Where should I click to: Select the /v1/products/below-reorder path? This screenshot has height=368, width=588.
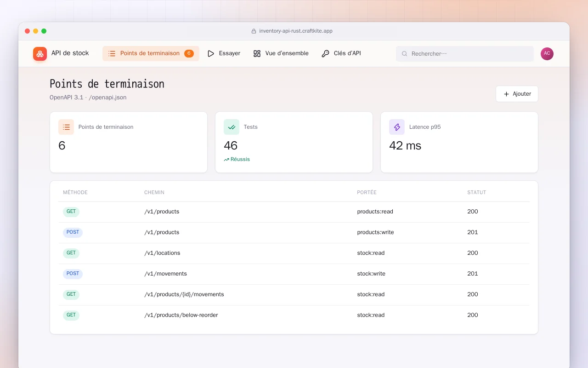181,315
